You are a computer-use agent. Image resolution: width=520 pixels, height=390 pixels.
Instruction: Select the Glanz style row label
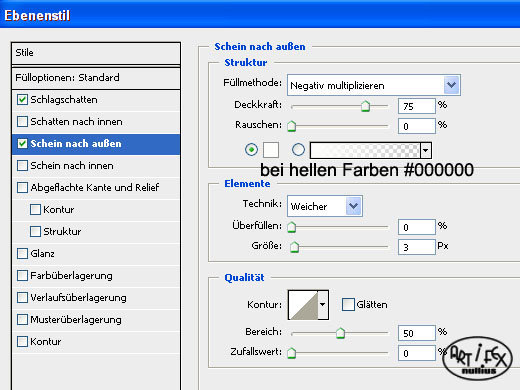pos(42,254)
